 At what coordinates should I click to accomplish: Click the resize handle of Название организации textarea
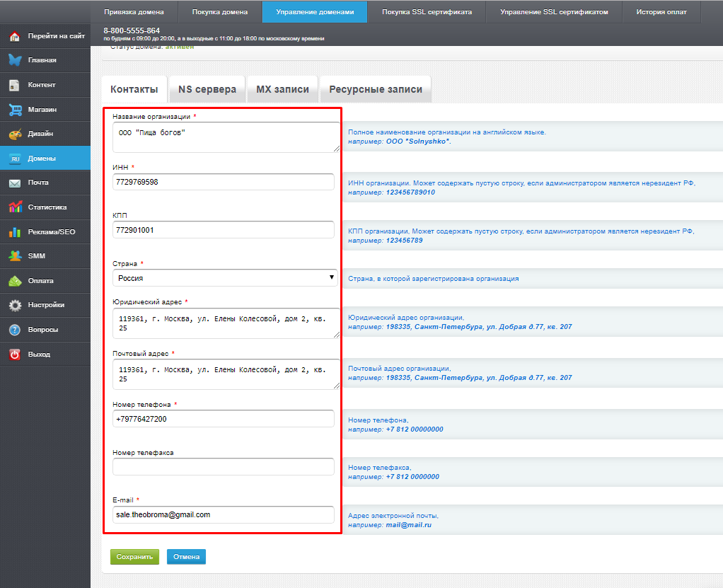tap(337, 149)
